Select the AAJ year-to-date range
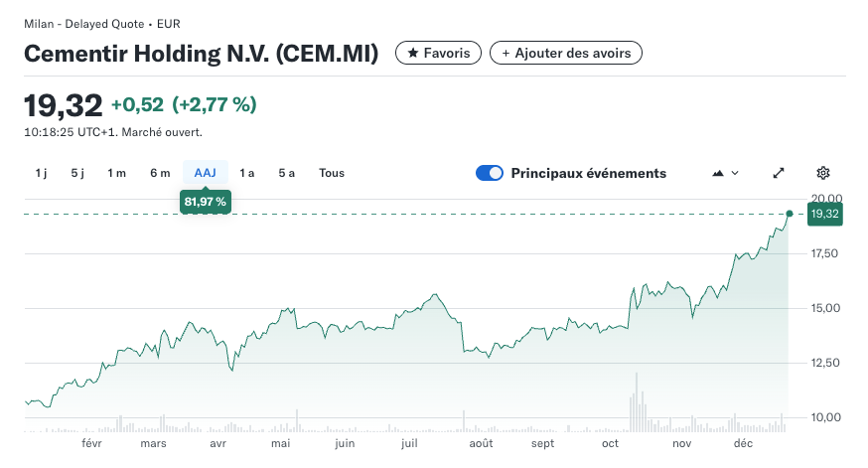This screenshot has height=468, width=868. [x=205, y=173]
